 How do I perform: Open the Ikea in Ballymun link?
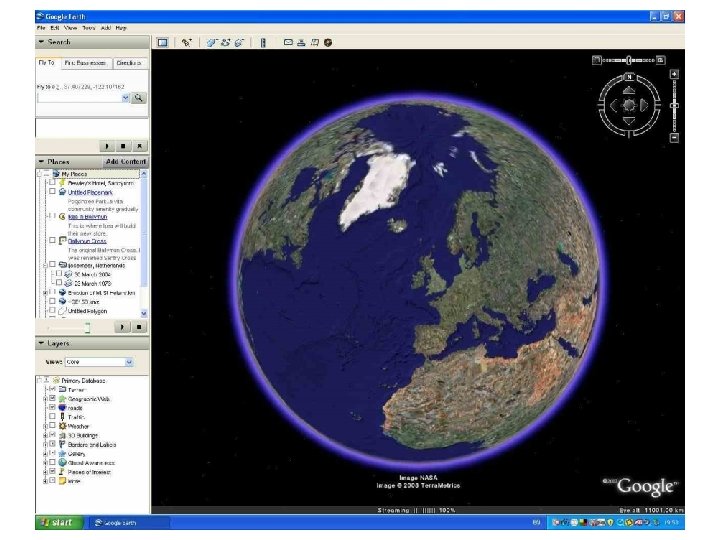pyautogui.click(x=88, y=217)
